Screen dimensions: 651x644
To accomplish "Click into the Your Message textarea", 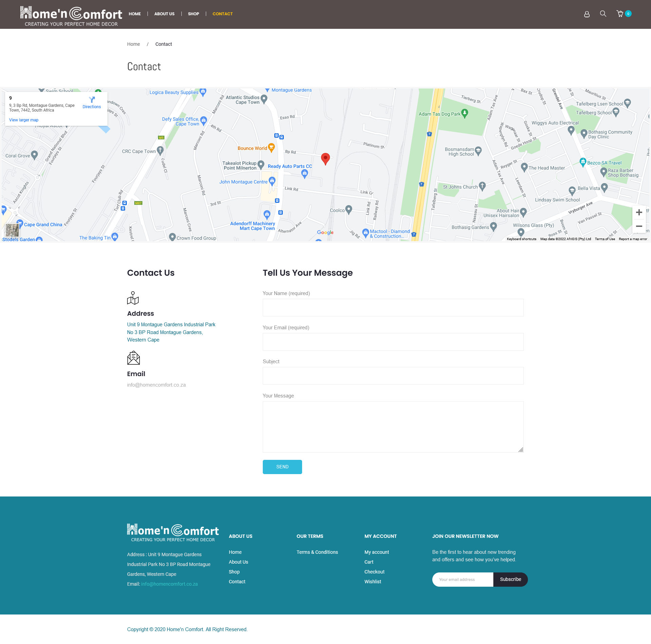I will (393, 427).
